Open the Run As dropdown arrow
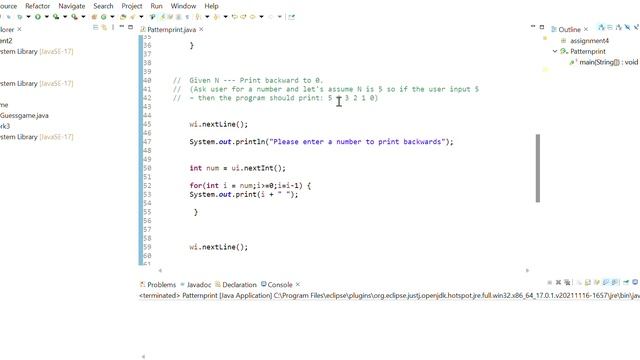640x360 pixels. (x=47, y=17)
